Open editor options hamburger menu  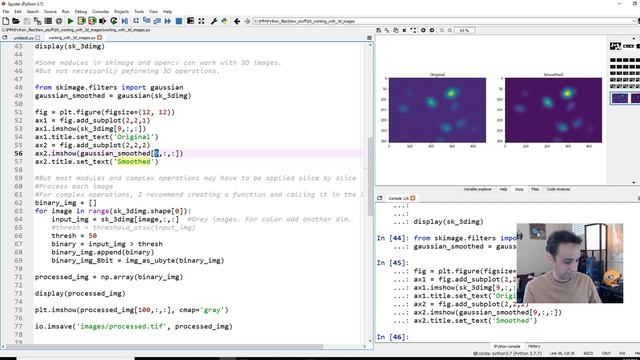(x=369, y=38)
